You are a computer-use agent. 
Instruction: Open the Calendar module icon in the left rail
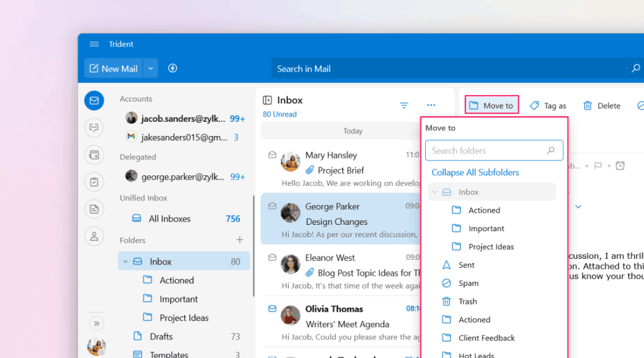pos(94,155)
